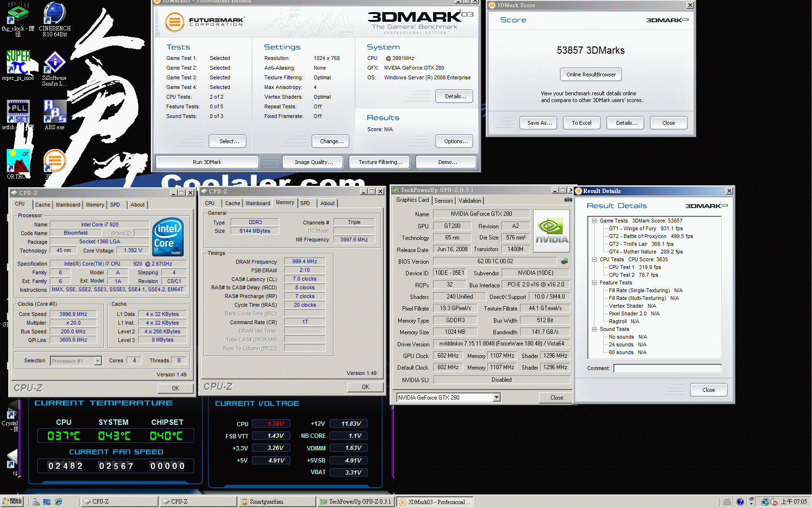Launch Internet Explorer from quick launch
Image resolution: width=812 pixels, height=508 pixels.
(x=58, y=502)
